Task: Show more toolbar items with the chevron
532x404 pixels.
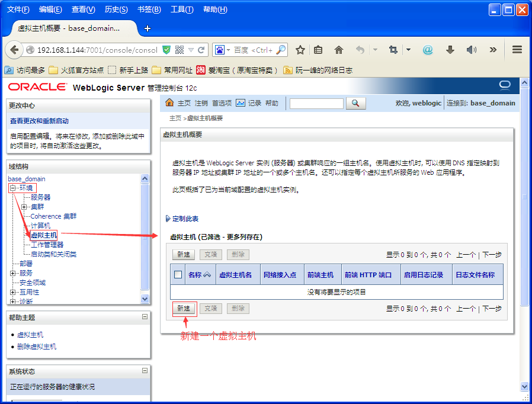Action: [x=493, y=50]
